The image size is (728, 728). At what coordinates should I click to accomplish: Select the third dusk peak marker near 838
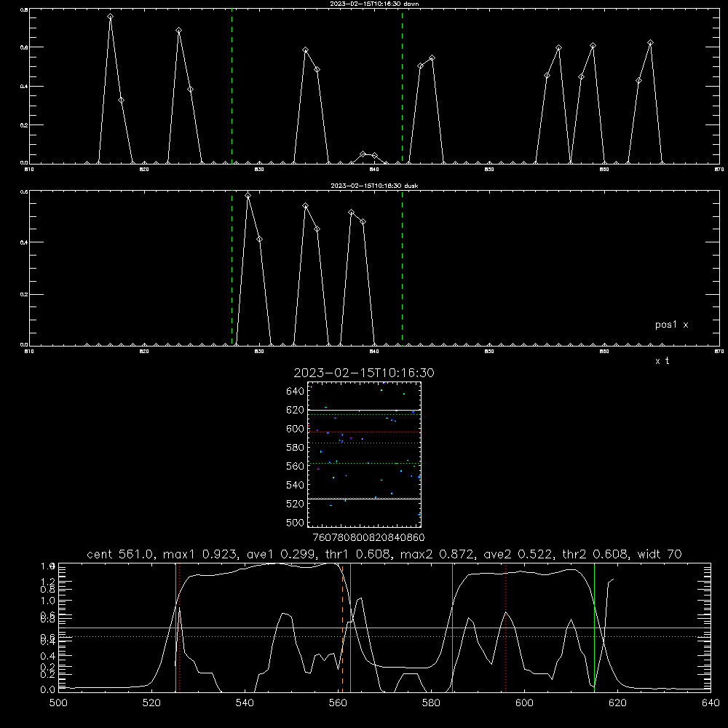(352, 213)
